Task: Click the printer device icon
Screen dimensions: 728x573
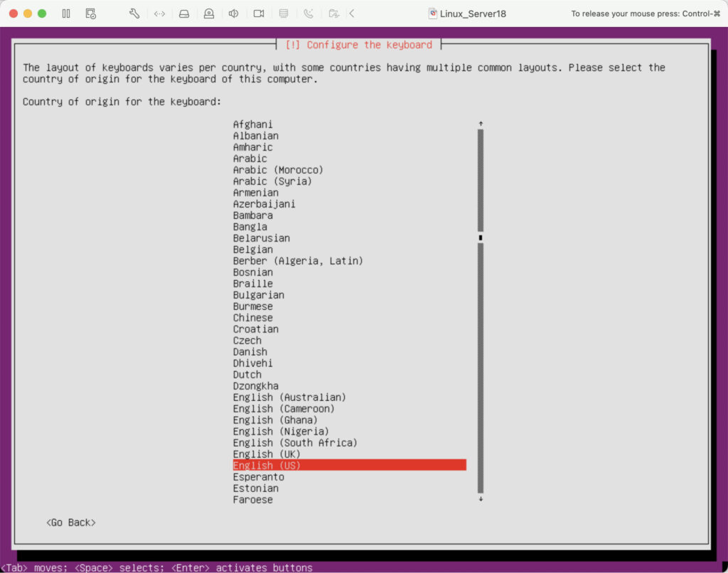Action: 284,14
